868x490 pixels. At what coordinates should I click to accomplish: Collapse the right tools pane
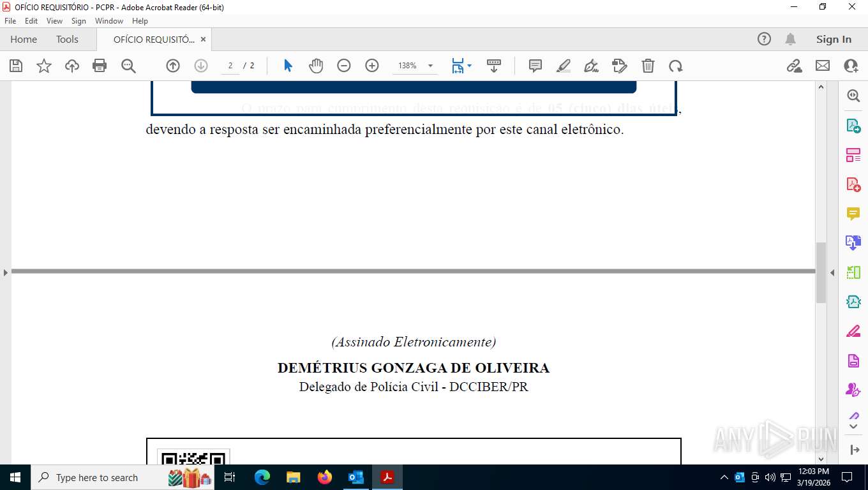coord(855,450)
